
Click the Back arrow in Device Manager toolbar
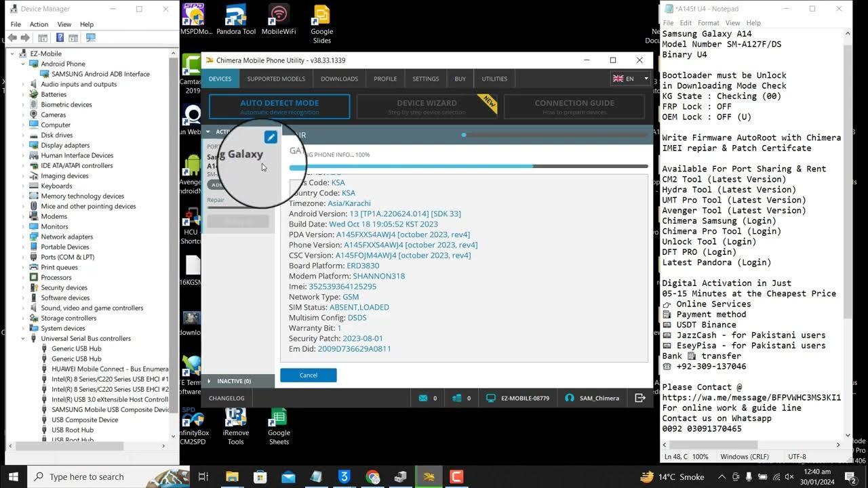pos(14,38)
